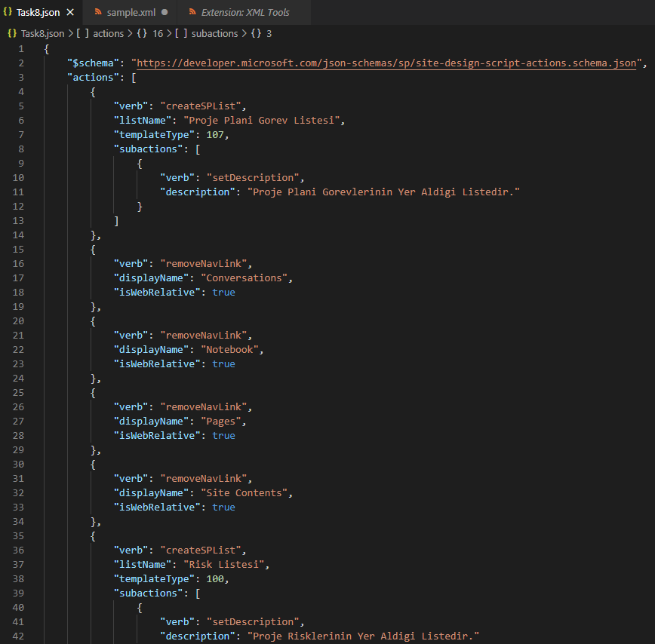
Task: Click line number 35 in gutter
Action: pos(18,536)
